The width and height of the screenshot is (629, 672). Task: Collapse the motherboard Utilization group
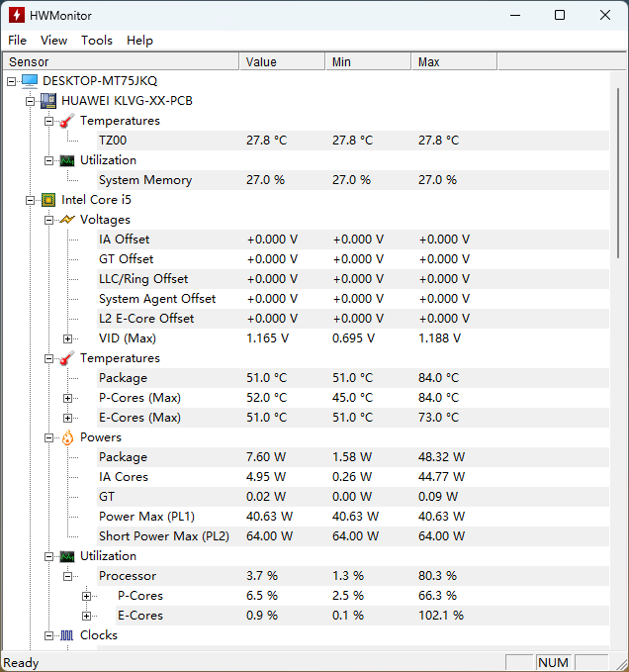pyautogui.click(x=48, y=160)
